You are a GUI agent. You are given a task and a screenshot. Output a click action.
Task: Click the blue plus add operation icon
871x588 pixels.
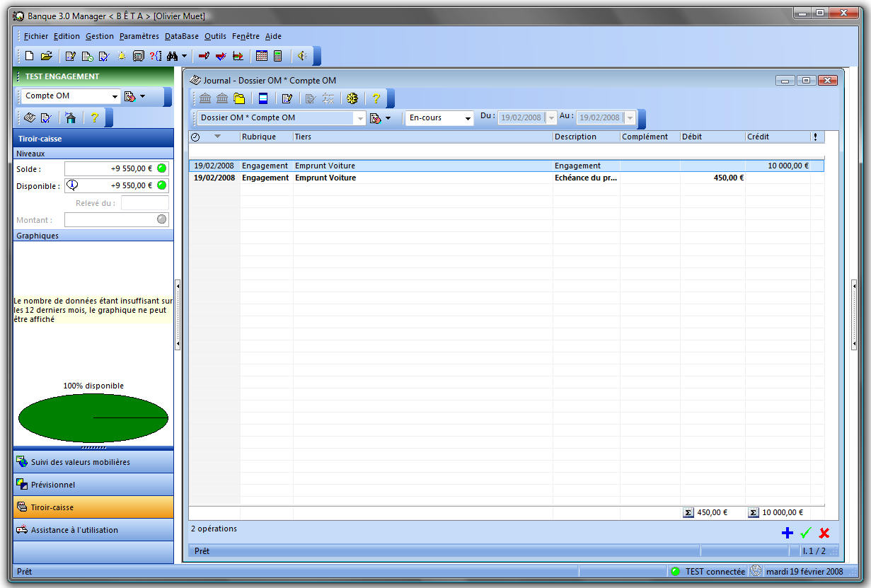click(x=788, y=533)
